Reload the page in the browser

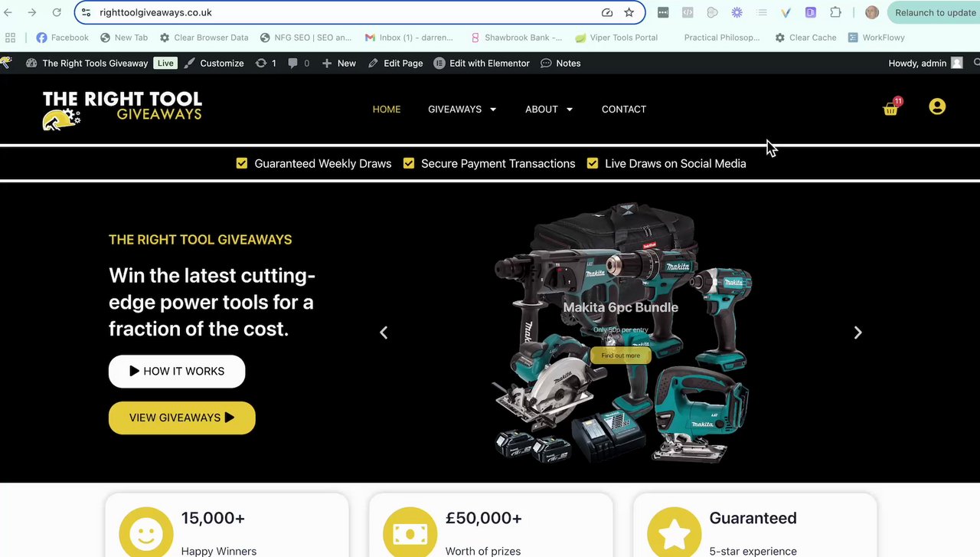pyautogui.click(x=57, y=12)
